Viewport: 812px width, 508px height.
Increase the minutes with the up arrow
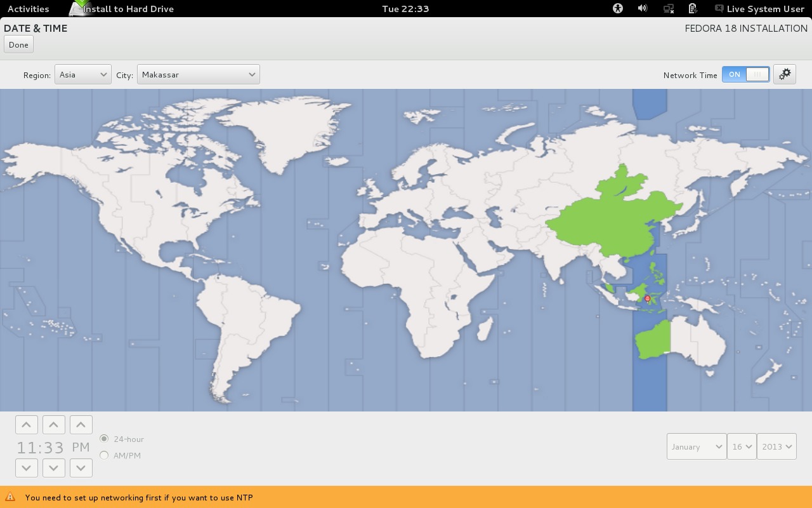click(53, 425)
